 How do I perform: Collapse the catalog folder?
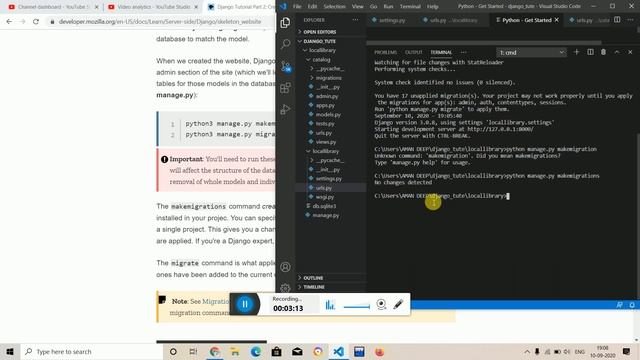(321, 60)
